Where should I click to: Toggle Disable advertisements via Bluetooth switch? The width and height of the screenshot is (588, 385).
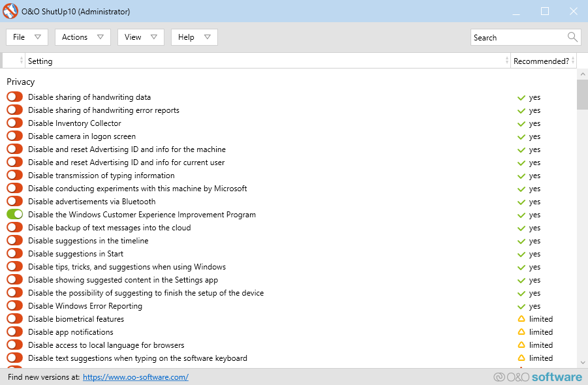click(14, 202)
